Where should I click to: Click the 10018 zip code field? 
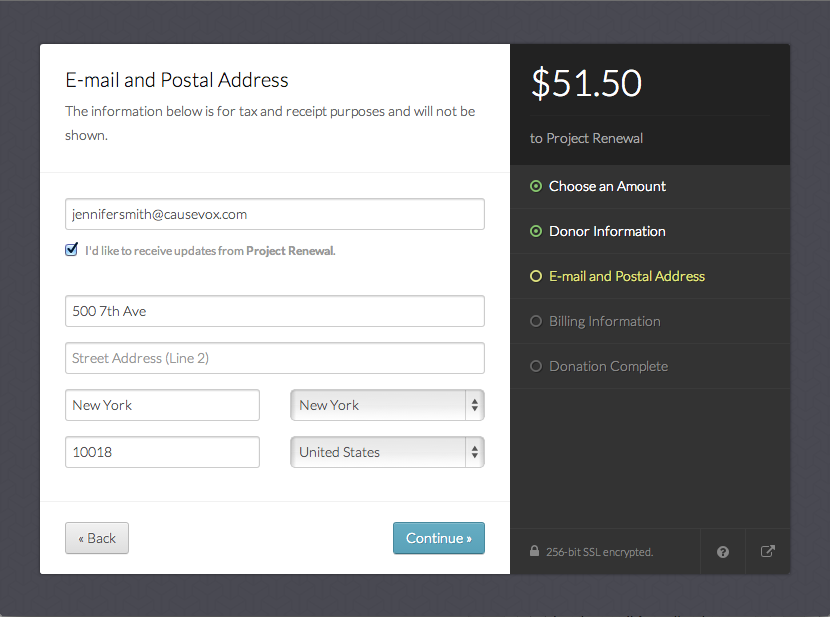(x=163, y=452)
